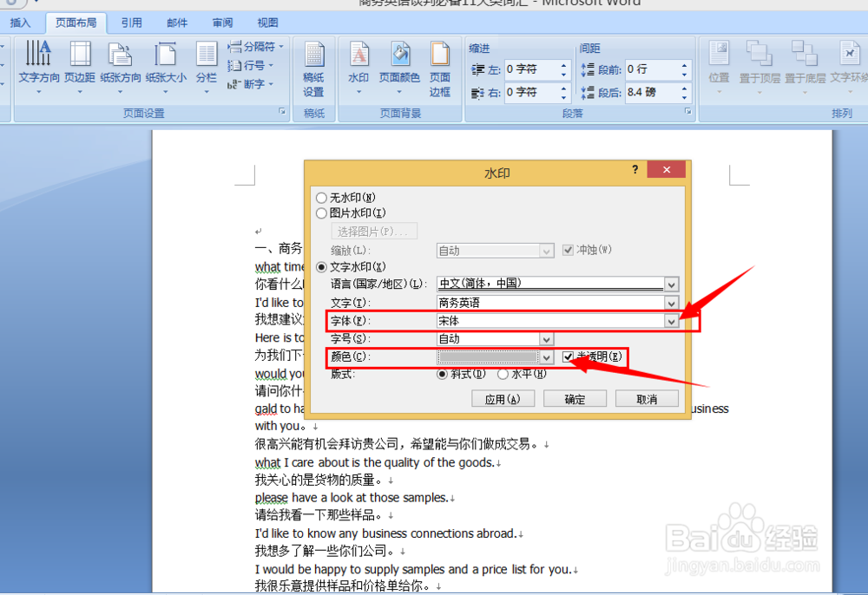The height and width of the screenshot is (595, 868).
Task: Expand the Language (语言) dropdown
Action: [672, 284]
